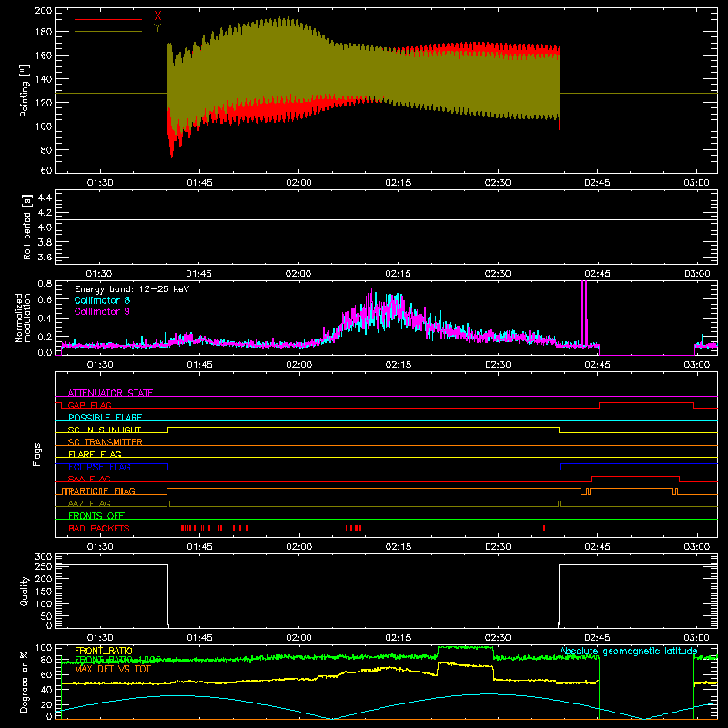
Task: Click '03:00' under the Pointing plot
Action: tap(696, 183)
